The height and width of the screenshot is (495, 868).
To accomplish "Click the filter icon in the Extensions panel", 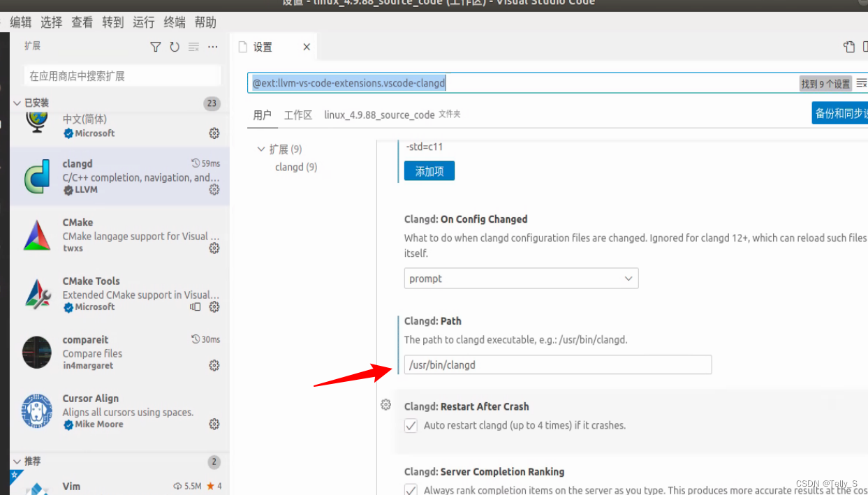I will (x=155, y=47).
